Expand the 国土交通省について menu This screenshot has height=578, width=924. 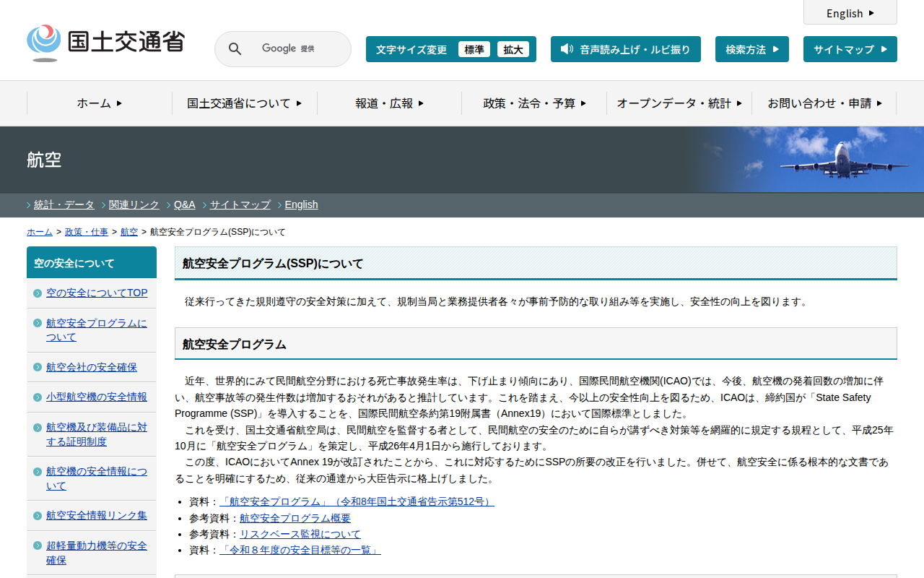[x=244, y=103]
